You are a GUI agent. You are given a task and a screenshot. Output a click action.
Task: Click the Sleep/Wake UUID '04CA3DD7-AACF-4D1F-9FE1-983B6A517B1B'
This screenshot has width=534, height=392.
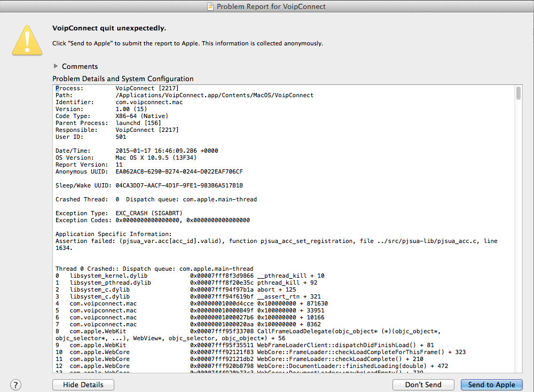click(179, 186)
